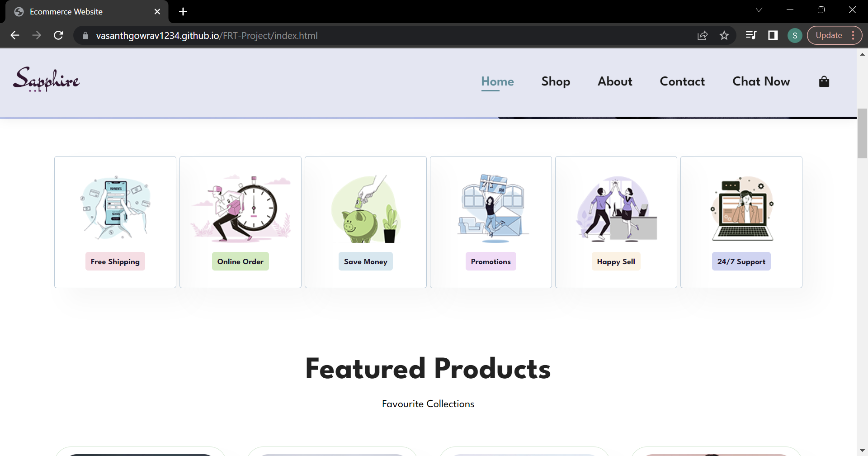Open the media controls icon
This screenshot has width=868, height=456.
[751, 35]
